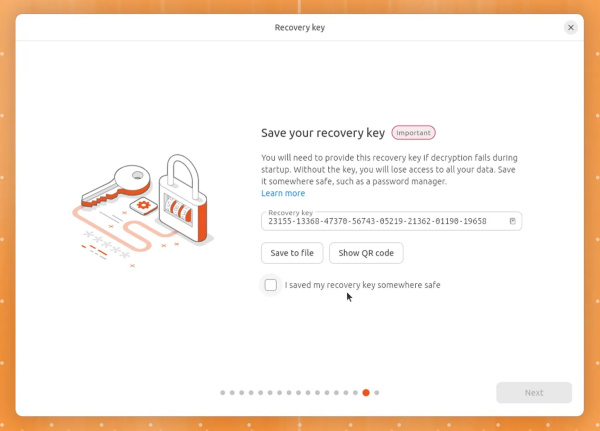600x431 pixels.
Task: Select the first page indicator dot
Action: point(222,393)
